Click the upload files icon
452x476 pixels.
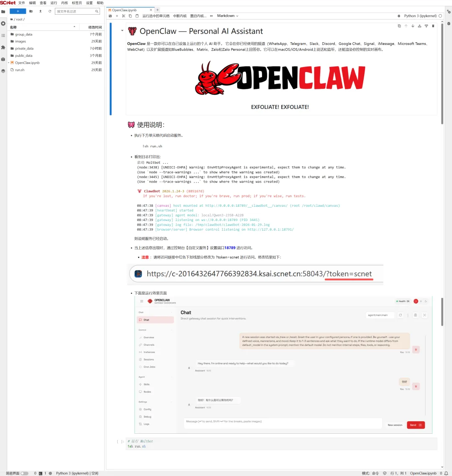click(x=40, y=11)
